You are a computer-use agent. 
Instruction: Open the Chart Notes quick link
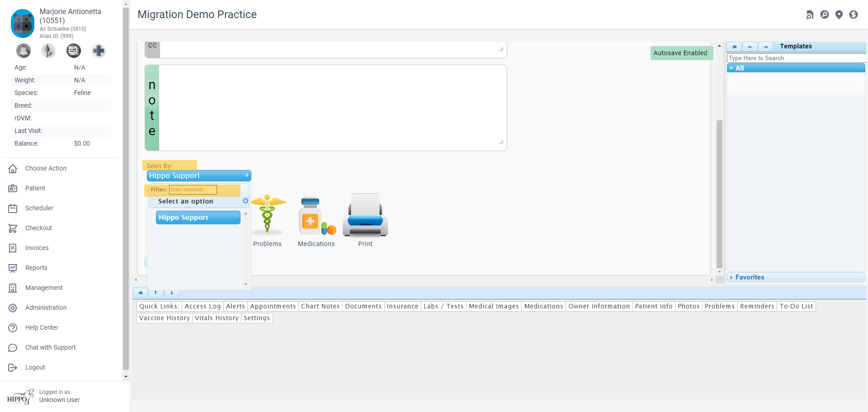[x=321, y=306]
